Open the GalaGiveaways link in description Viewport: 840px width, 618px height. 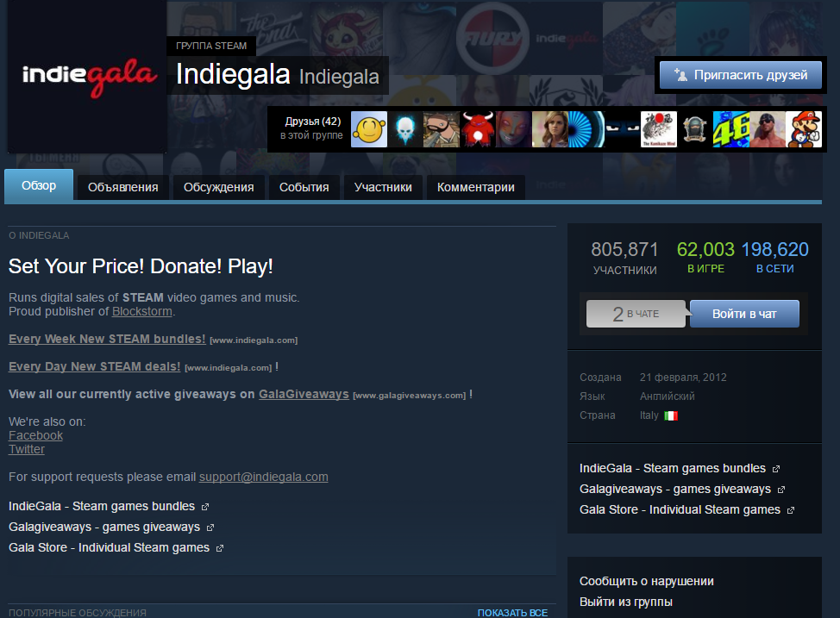coord(304,394)
